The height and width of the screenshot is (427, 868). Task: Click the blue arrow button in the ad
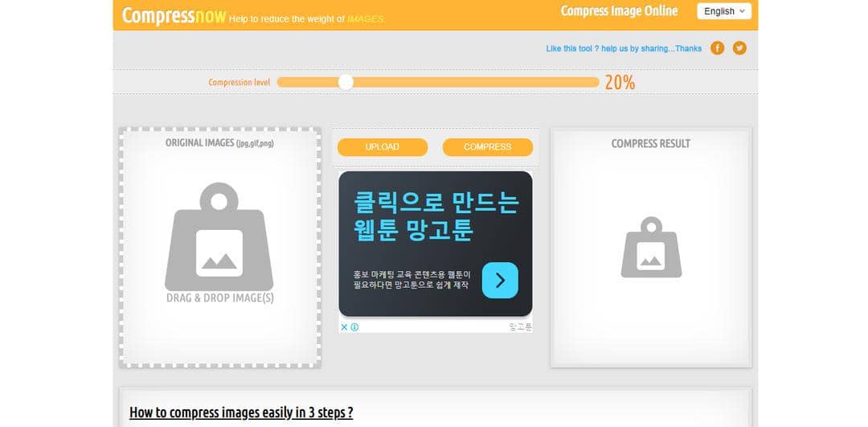[x=500, y=280]
